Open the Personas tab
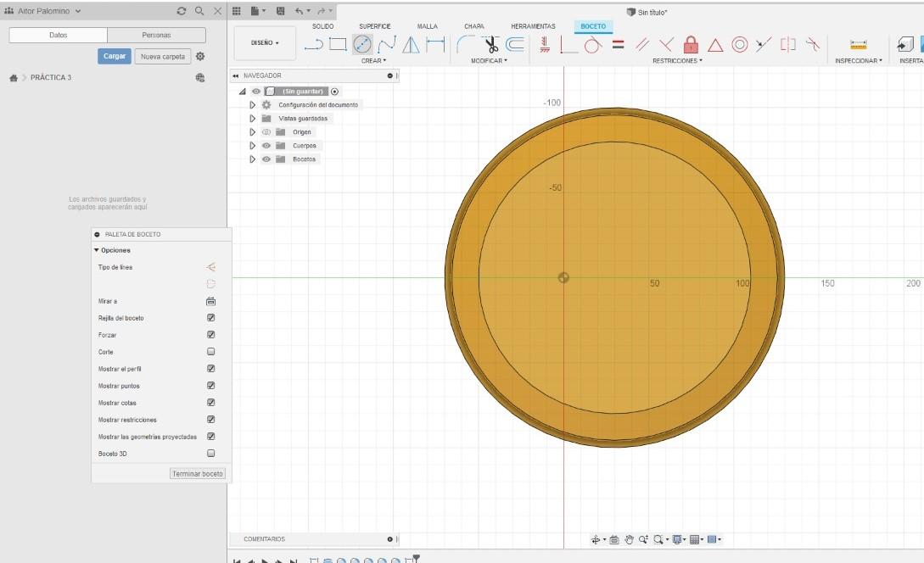 click(x=156, y=36)
